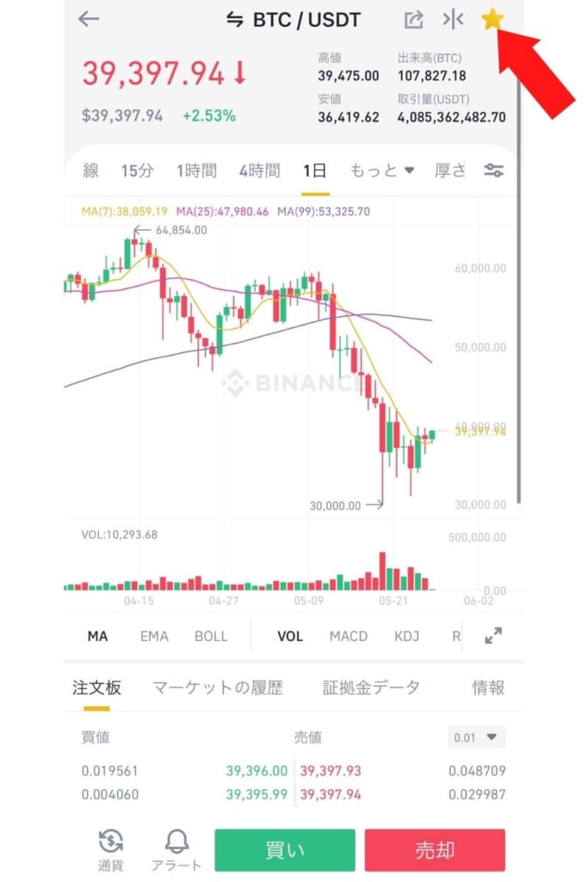Click the red 売却 button
588x882 pixels.
(435, 850)
